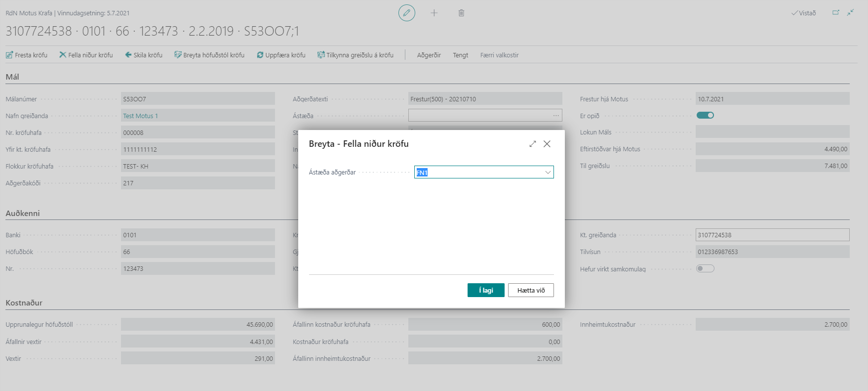Click Færri valkostir to show fewer options
This screenshot has width=868, height=391.
499,55
